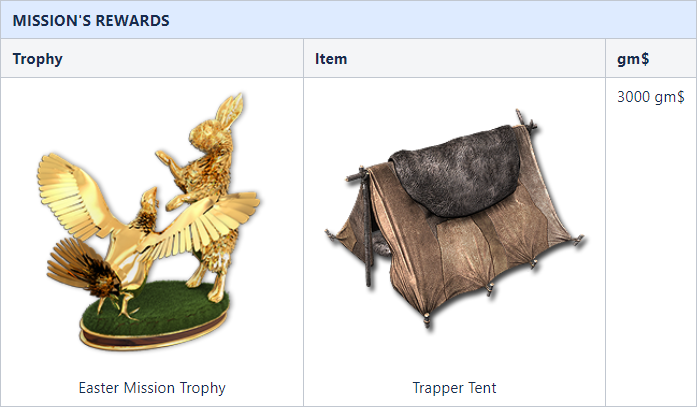Click the tent's front wooden support pole

(x=367, y=227)
